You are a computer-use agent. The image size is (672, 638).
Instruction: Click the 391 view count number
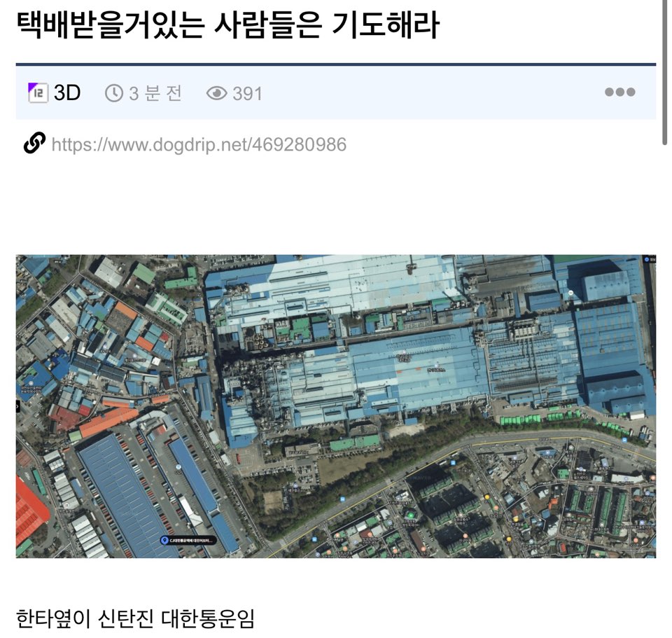[247, 93]
